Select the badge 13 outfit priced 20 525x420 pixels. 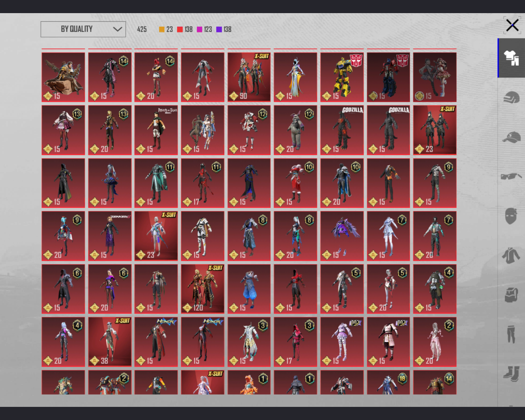[110, 130]
